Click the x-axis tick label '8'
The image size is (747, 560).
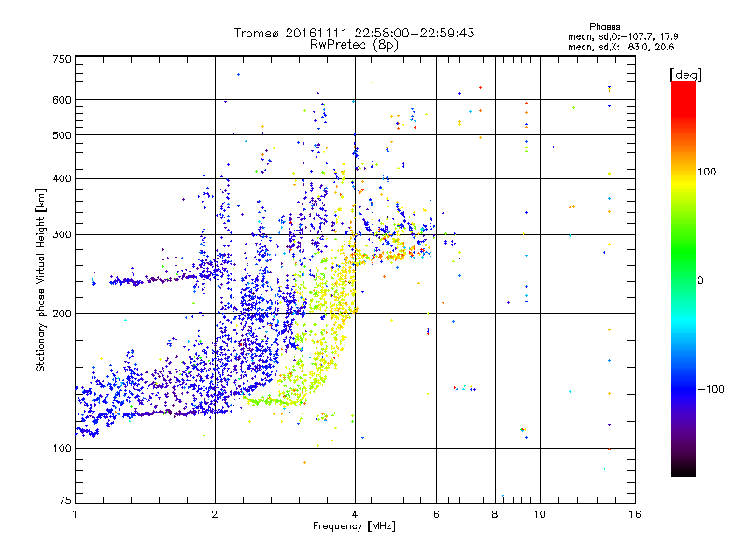pyautogui.click(x=495, y=514)
